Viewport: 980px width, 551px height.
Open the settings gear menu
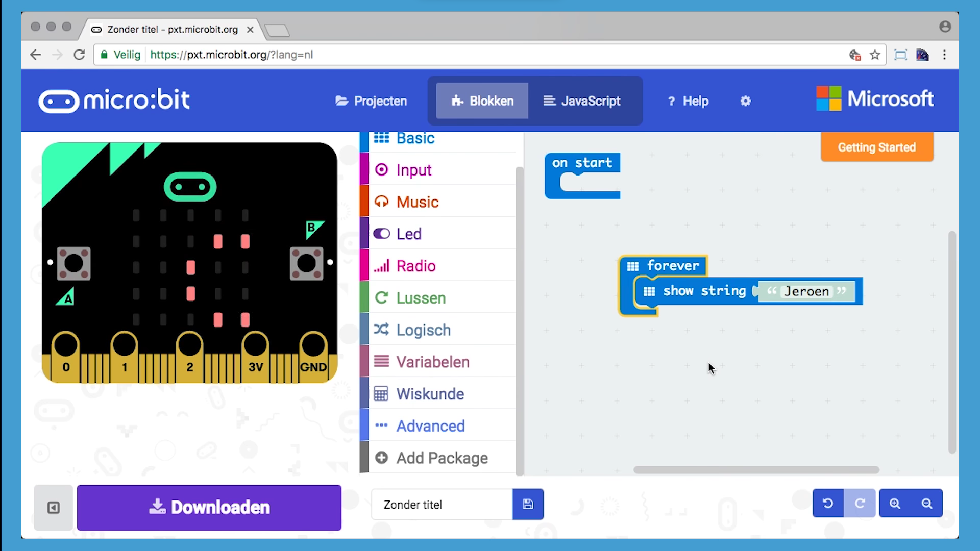click(745, 101)
